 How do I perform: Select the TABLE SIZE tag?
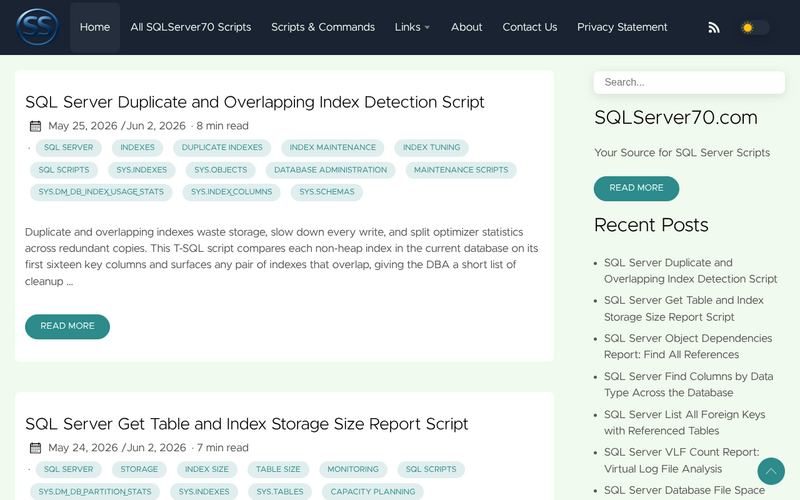[x=278, y=469]
